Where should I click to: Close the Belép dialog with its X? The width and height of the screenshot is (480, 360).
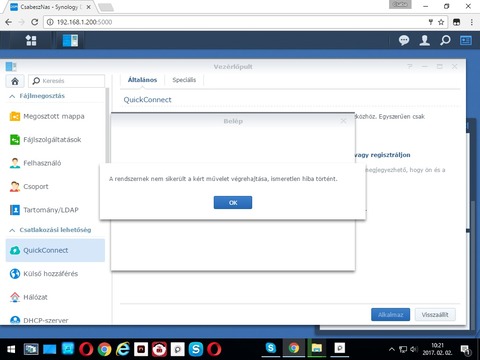point(343,121)
